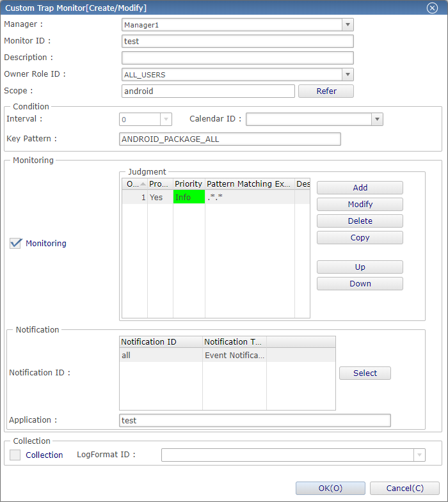This screenshot has height=502, width=448.
Task: Select the Yes cell in Judgment row
Action: click(160, 197)
